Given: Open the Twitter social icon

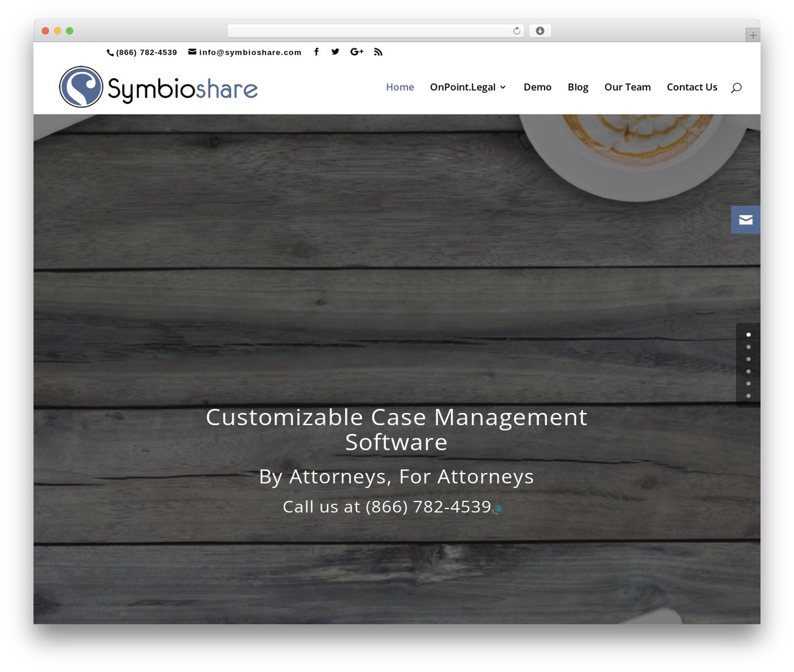Looking at the screenshot, I should click(335, 52).
